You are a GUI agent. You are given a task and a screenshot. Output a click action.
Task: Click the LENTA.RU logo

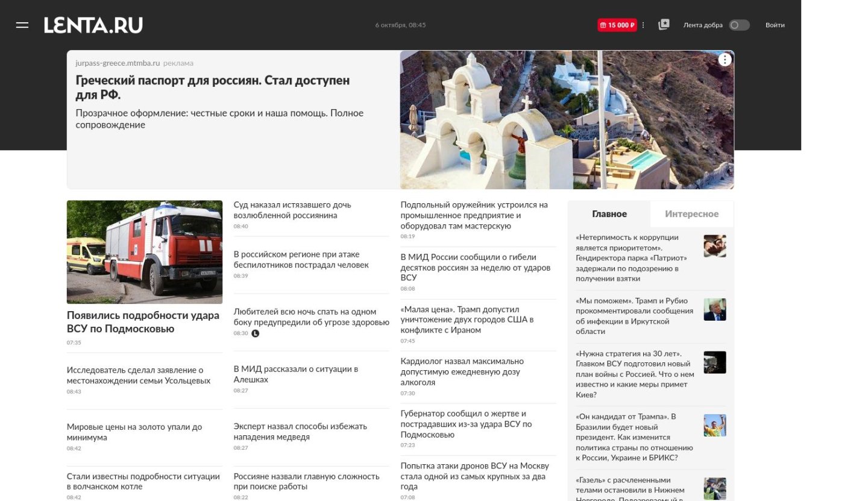point(93,25)
